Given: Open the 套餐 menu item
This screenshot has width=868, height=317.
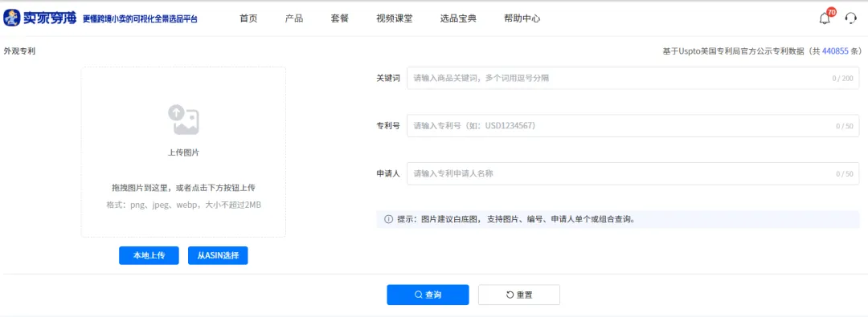Looking at the screenshot, I should [x=340, y=18].
